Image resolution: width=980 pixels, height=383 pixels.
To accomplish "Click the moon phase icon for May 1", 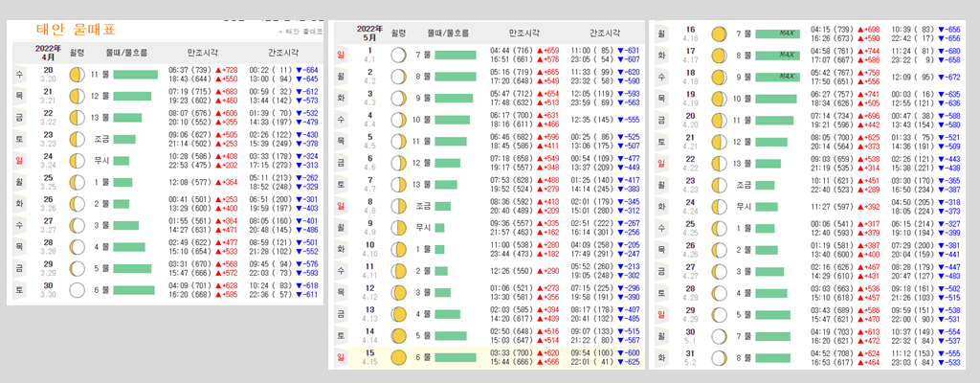I will pos(398,56).
